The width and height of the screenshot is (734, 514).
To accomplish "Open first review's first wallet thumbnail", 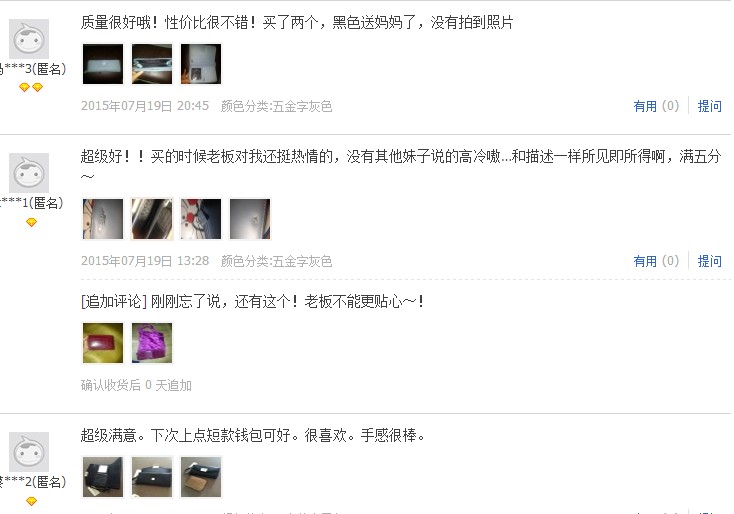I will click(103, 64).
